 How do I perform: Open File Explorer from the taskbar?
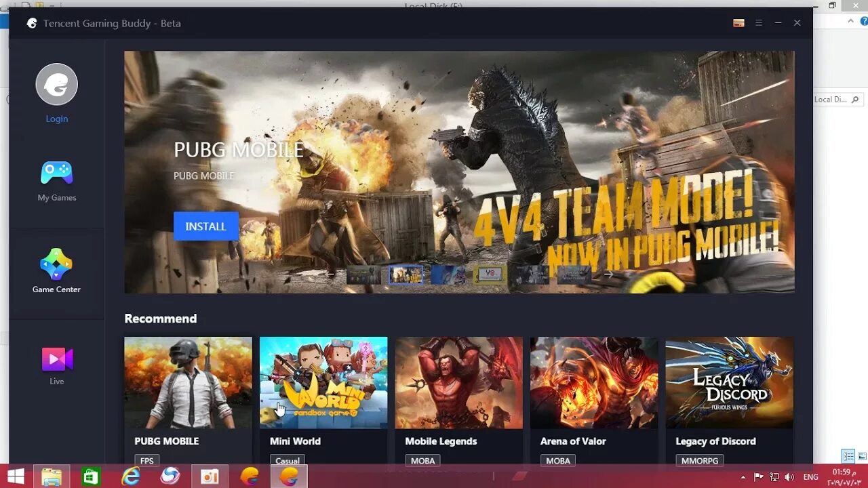(x=52, y=476)
